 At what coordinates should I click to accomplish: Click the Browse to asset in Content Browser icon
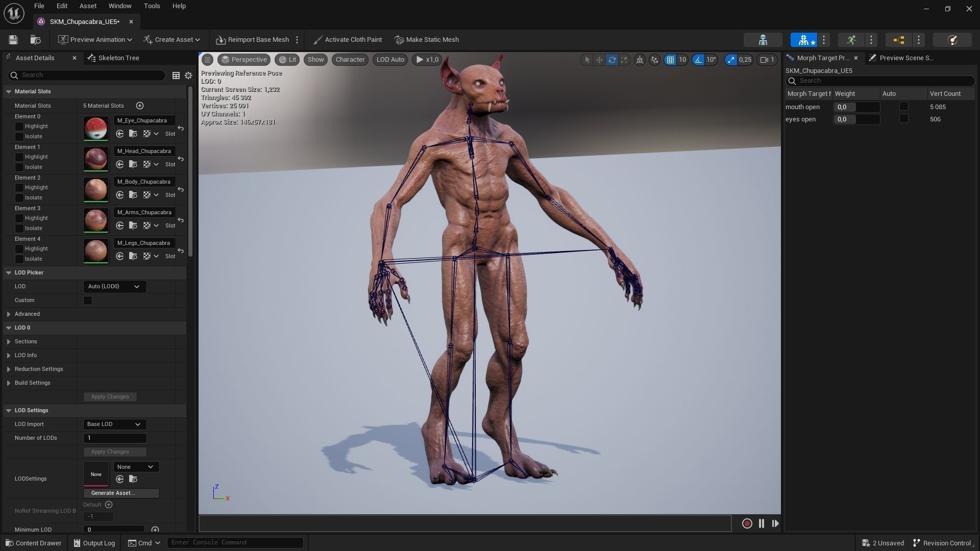35,40
